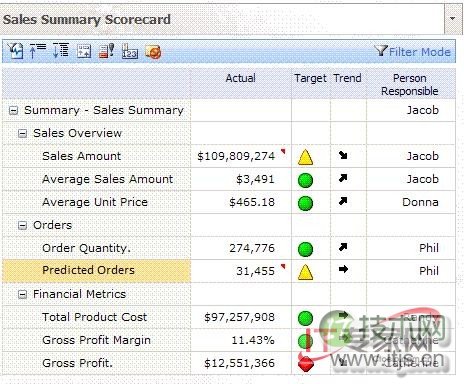Click the yellow triangle indicator for Sales Amount
The height and width of the screenshot is (384, 464).
tap(305, 157)
